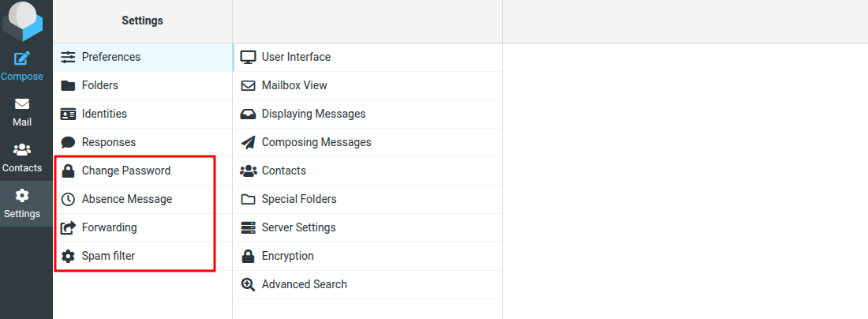Open the Folders settings section

(x=100, y=85)
